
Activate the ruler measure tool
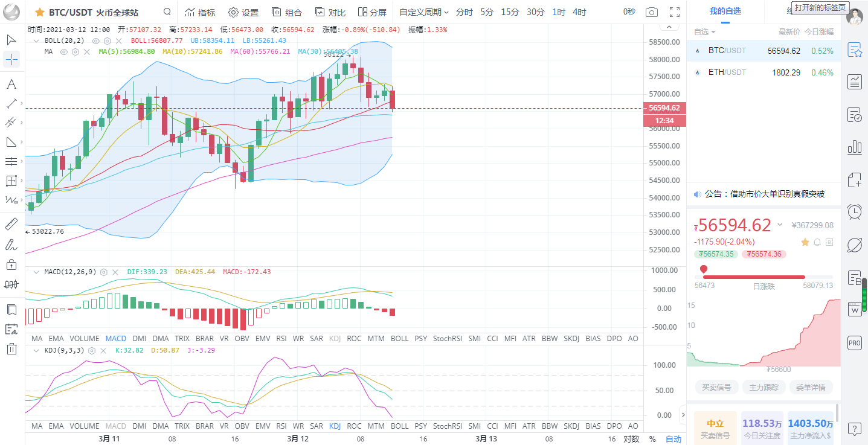coord(11,225)
